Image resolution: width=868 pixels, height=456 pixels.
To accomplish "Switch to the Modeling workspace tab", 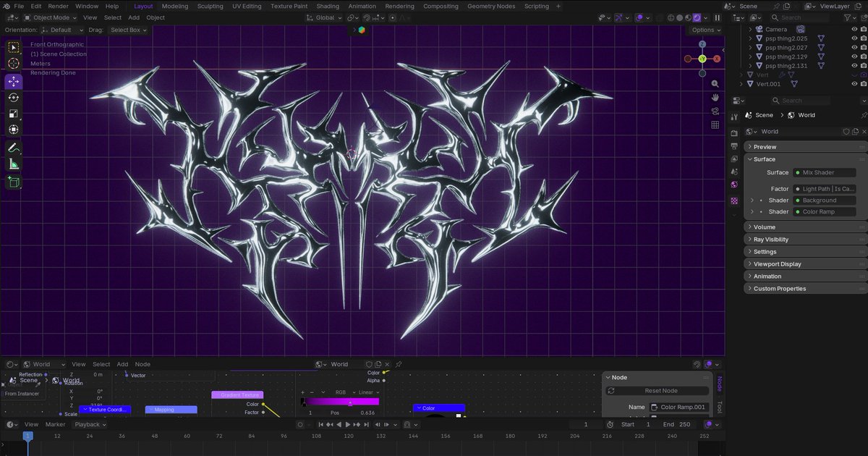I will pos(174,6).
